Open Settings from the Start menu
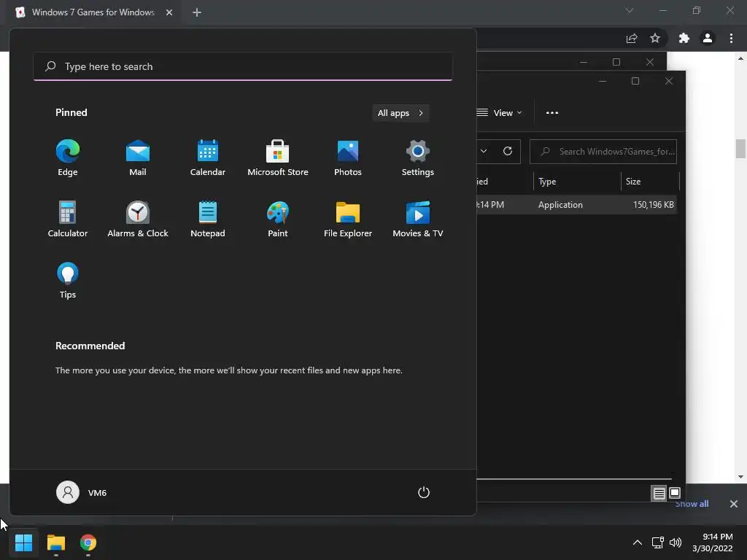Screen dimensions: 747x560 coord(418,158)
